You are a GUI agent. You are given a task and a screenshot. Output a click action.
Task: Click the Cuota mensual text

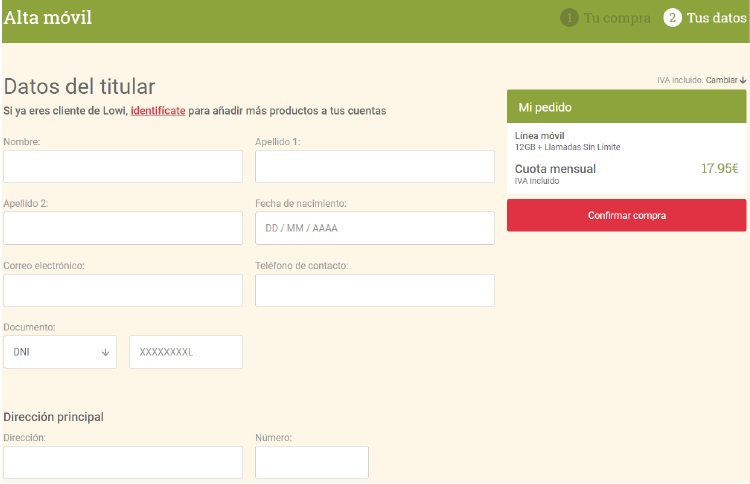click(555, 169)
